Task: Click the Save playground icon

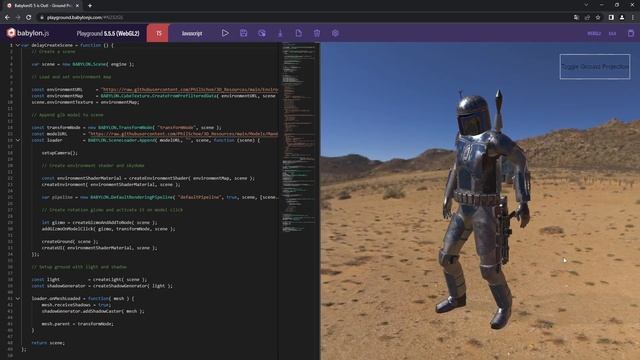Action: [243, 33]
